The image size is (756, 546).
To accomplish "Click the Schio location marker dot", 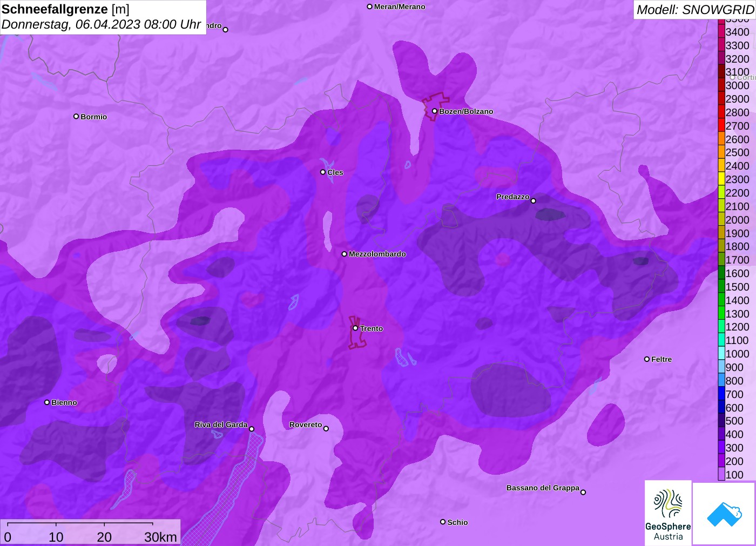I will (x=443, y=522).
